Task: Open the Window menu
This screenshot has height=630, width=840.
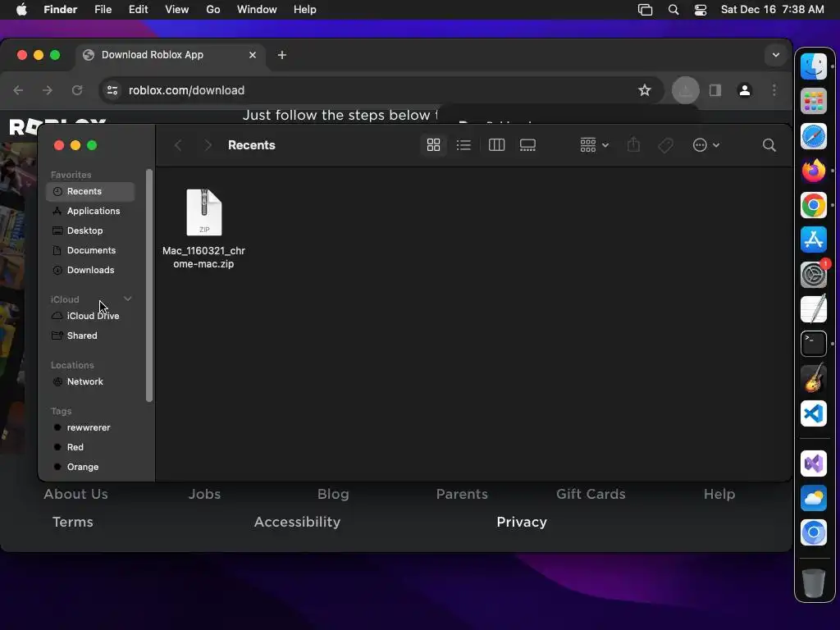Action: tap(257, 10)
